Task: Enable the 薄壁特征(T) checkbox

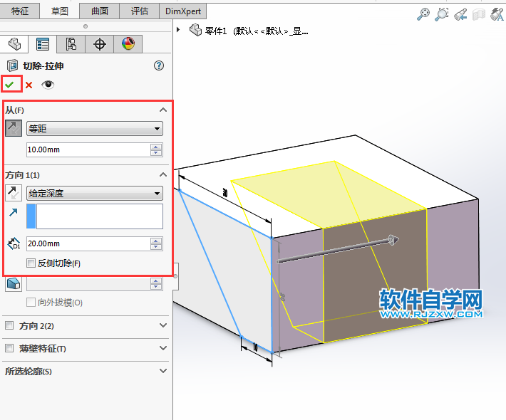Action: point(9,348)
